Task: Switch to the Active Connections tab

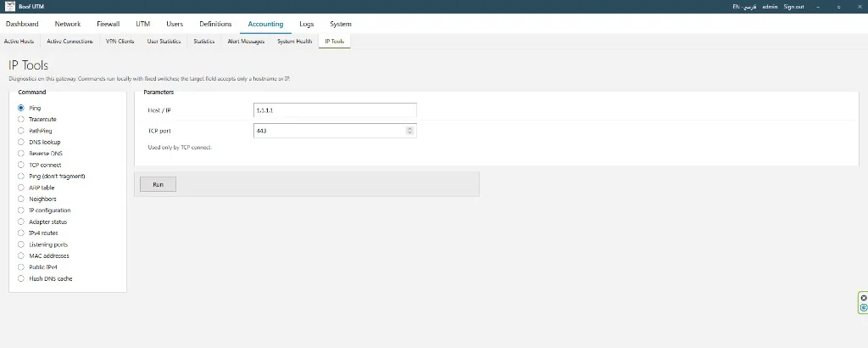Action: click(x=70, y=41)
